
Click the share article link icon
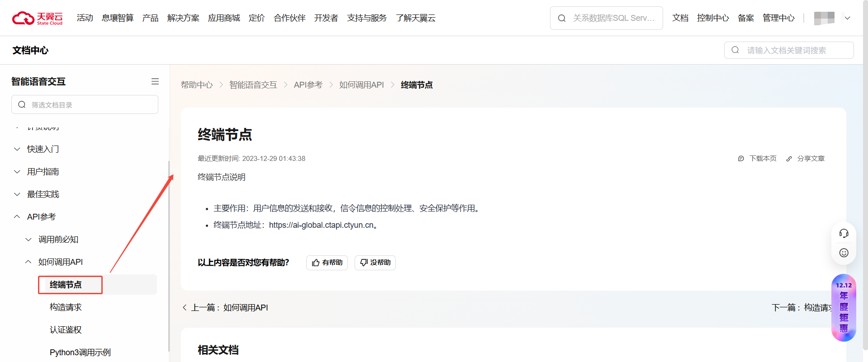coord(789,159)
